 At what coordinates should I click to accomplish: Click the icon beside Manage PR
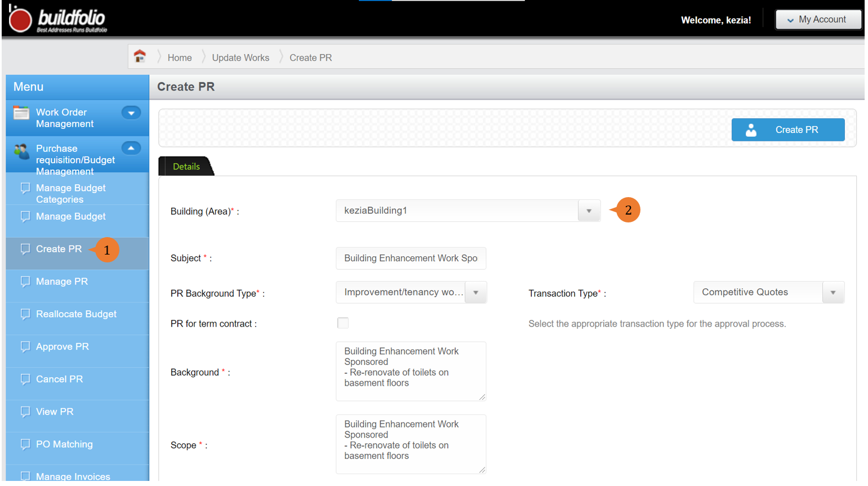pos(25,282)
